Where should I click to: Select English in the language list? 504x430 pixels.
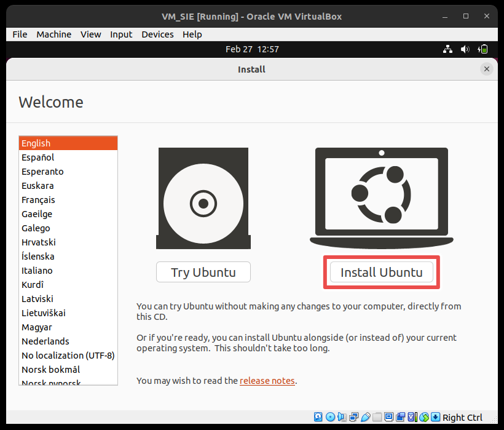[68, 143]
